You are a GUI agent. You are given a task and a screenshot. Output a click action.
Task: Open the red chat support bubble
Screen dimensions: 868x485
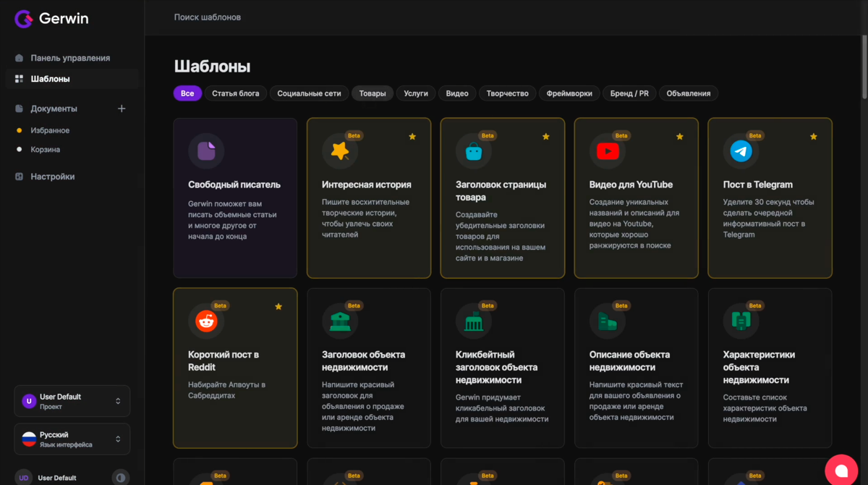point(842,471)
